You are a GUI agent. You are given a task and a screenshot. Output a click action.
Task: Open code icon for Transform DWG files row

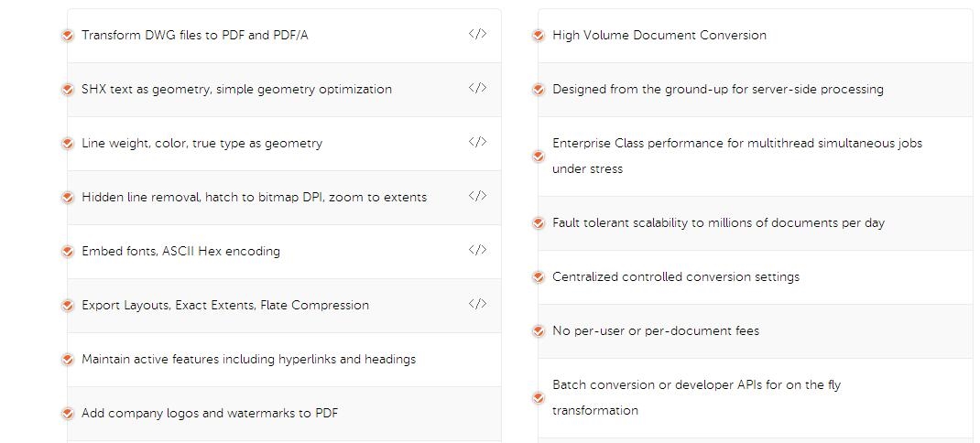coord(477,34)
